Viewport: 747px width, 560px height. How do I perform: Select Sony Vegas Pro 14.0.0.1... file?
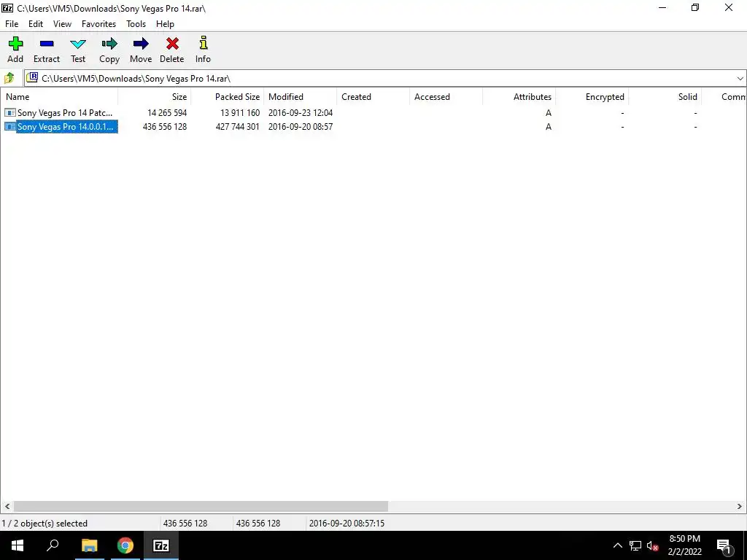pos(65,127)
